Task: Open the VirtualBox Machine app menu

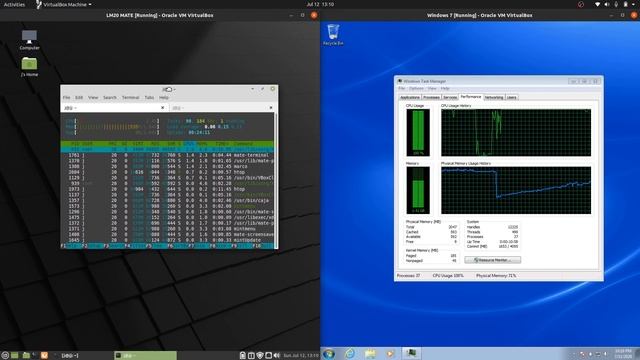Action: click(x=63, y=4)
